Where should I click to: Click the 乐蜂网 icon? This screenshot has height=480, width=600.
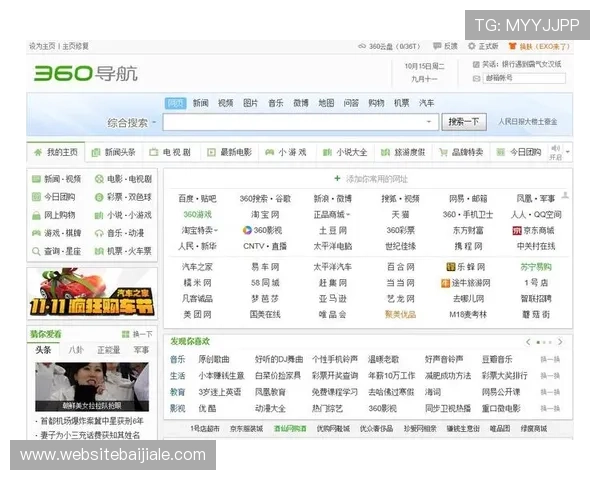click(451, 267)
